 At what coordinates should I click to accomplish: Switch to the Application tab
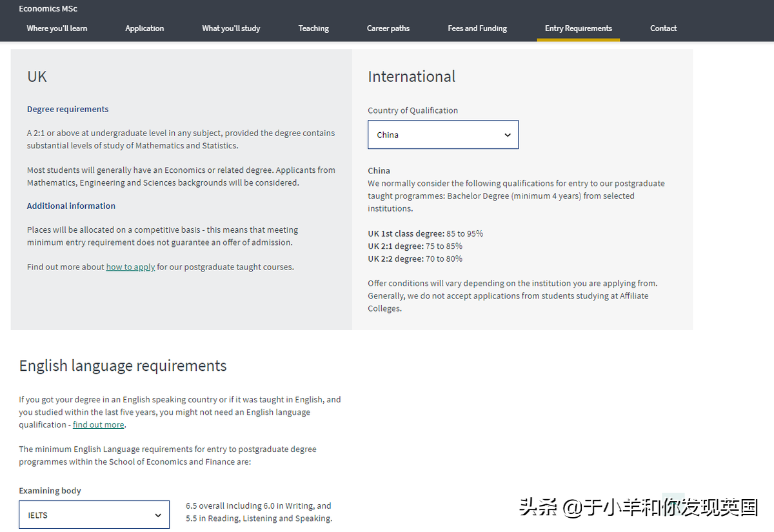[x=144, y=28]
